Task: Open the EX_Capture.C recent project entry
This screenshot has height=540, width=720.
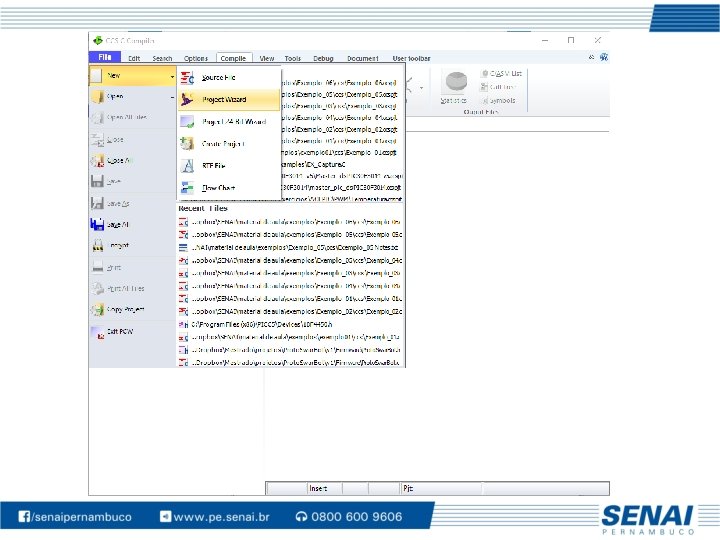Action: 313,164
